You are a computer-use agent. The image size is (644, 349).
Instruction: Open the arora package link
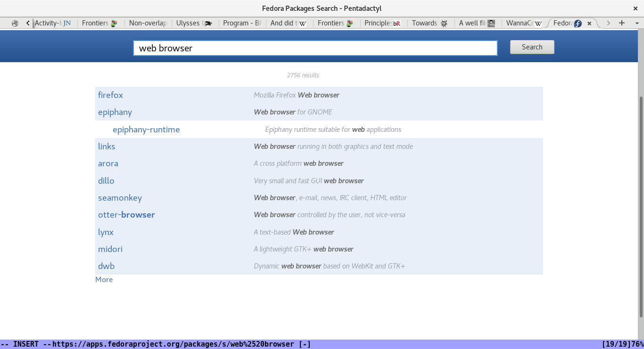click(x=108, y=163)
